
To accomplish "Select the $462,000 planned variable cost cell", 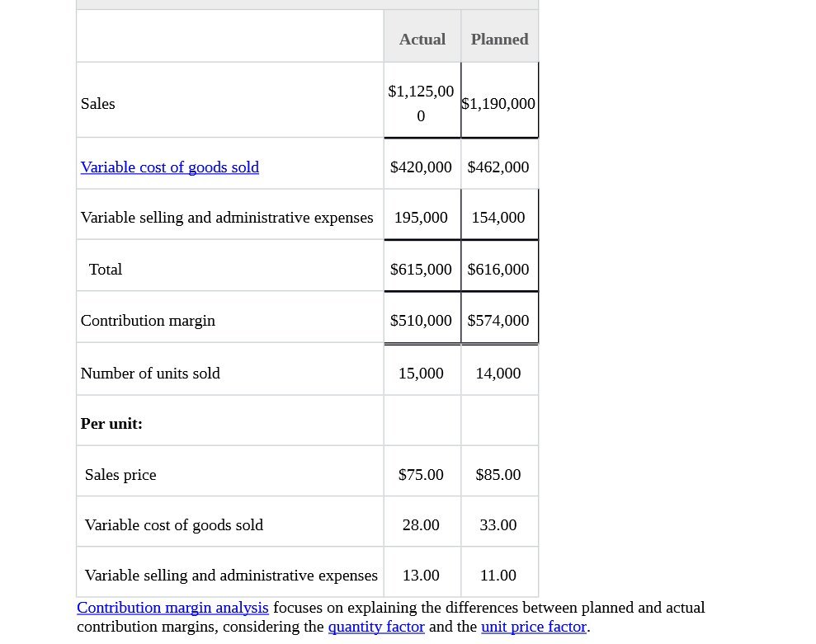I will pos(498,167).
